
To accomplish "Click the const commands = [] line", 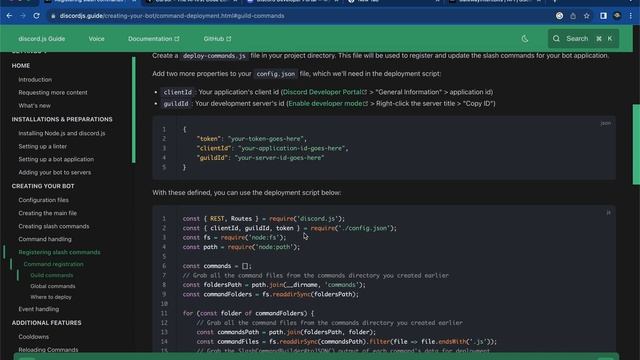I will click(x=217, y=266).
